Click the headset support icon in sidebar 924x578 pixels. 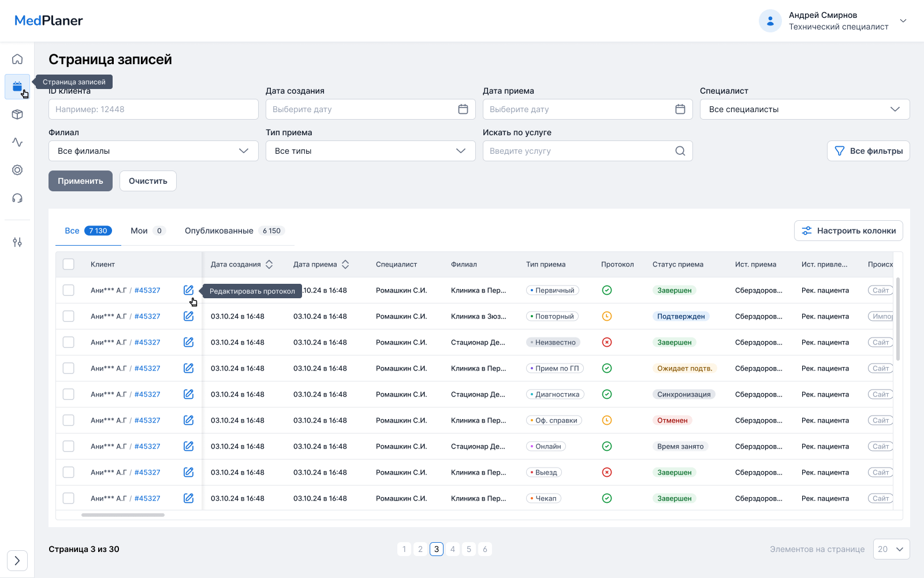click(x=17, y=198)
